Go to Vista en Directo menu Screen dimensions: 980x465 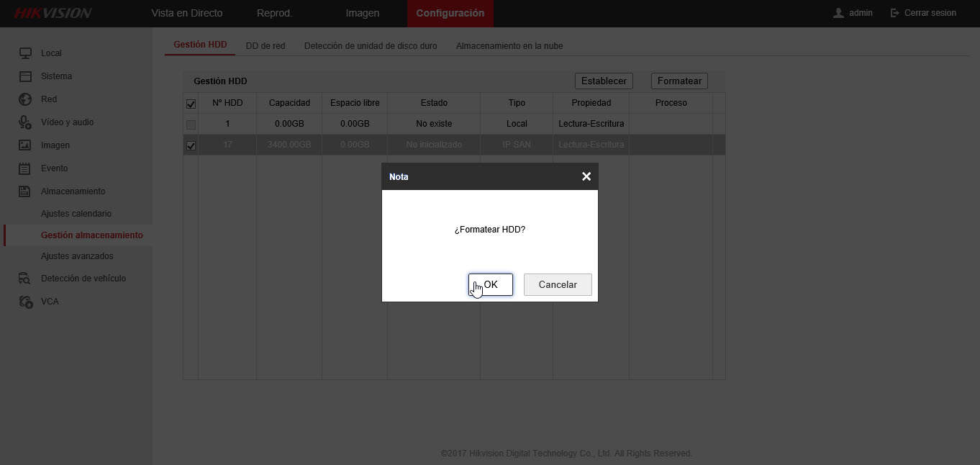[187, 13]
